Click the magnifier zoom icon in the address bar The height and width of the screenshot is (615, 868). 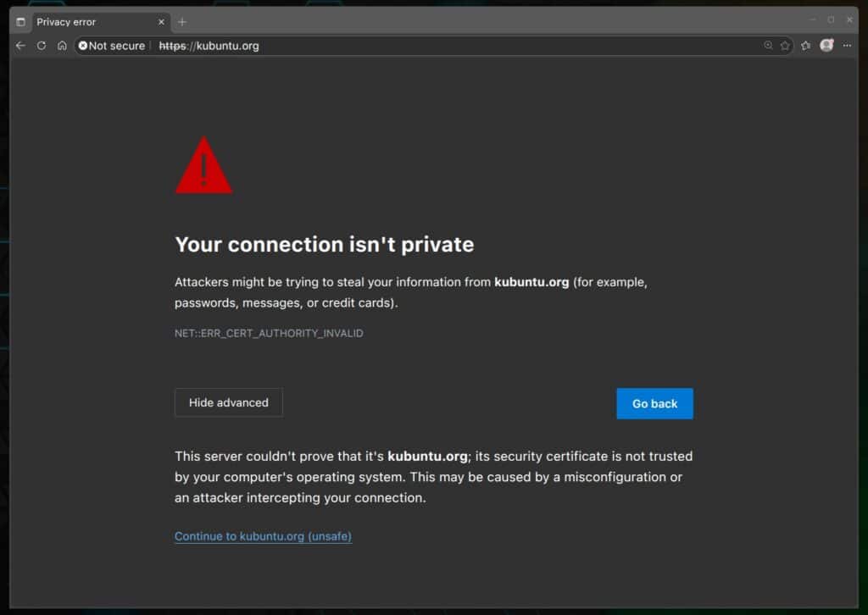click(x=768, y=46)
